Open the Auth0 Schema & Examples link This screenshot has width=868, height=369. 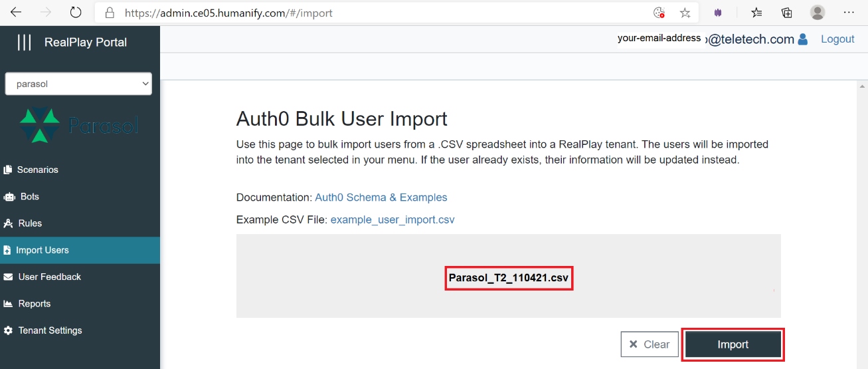[x=381, y=197]
